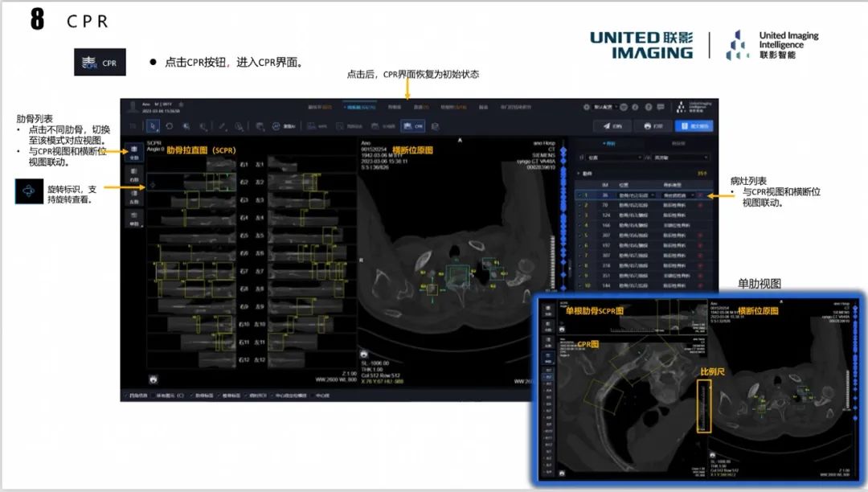The width and height of the screenshot is (868, 492).
Task: Click the circular reset-rotate icon beside the pointer tool
Action: pos(170,126)
